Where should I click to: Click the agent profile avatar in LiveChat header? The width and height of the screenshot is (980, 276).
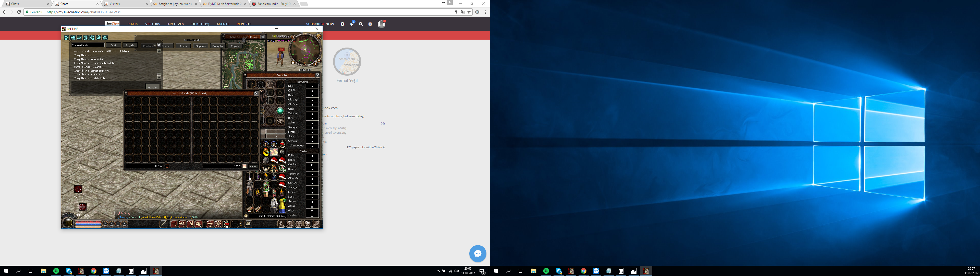[381, 24]
